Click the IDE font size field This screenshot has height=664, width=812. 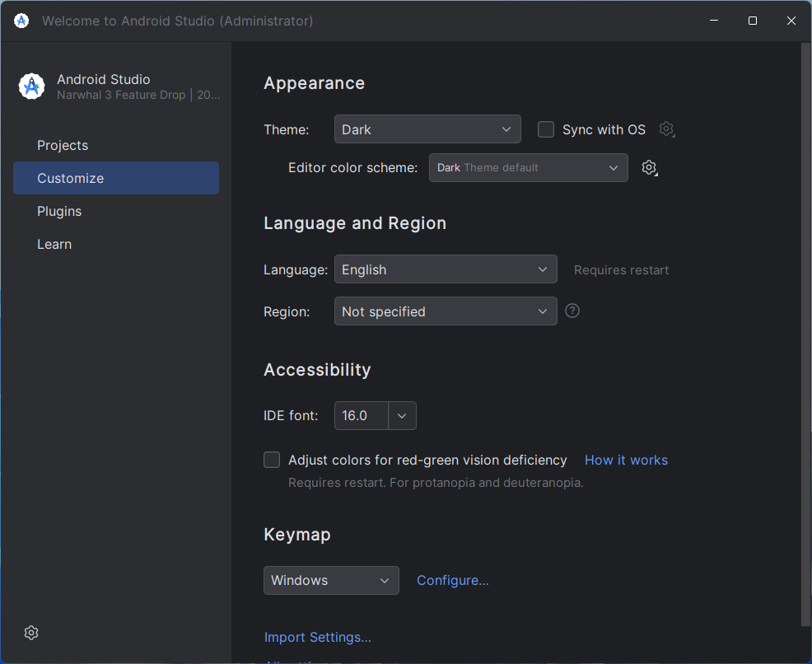click(x=361, y=415)
